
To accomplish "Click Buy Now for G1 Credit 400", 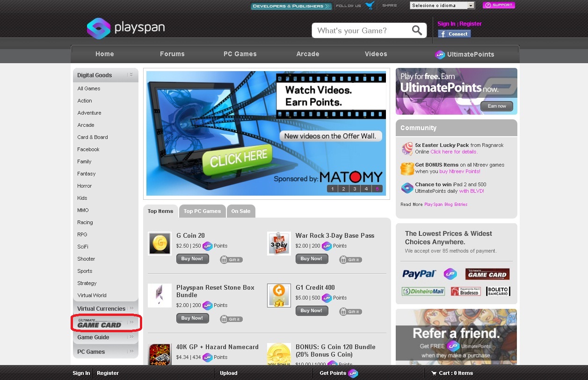I will point(312,311).
